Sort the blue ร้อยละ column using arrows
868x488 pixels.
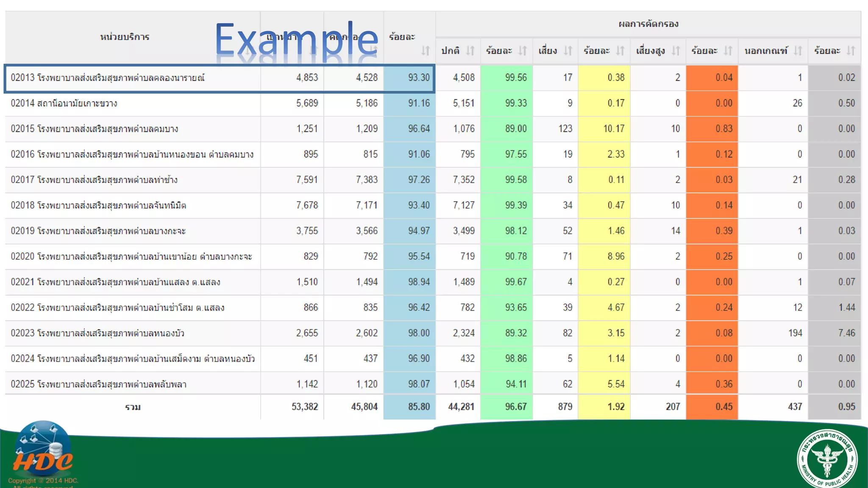[426, 51]
